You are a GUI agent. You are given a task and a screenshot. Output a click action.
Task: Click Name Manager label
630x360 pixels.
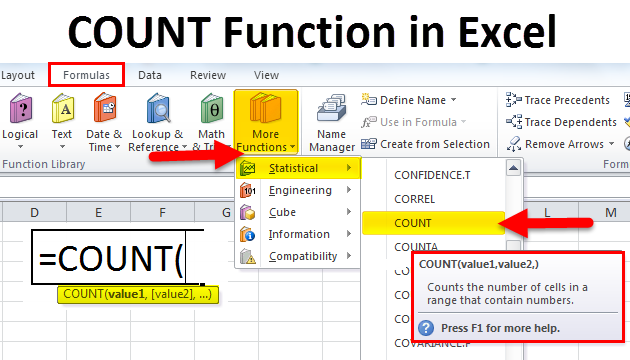[331, 141]
